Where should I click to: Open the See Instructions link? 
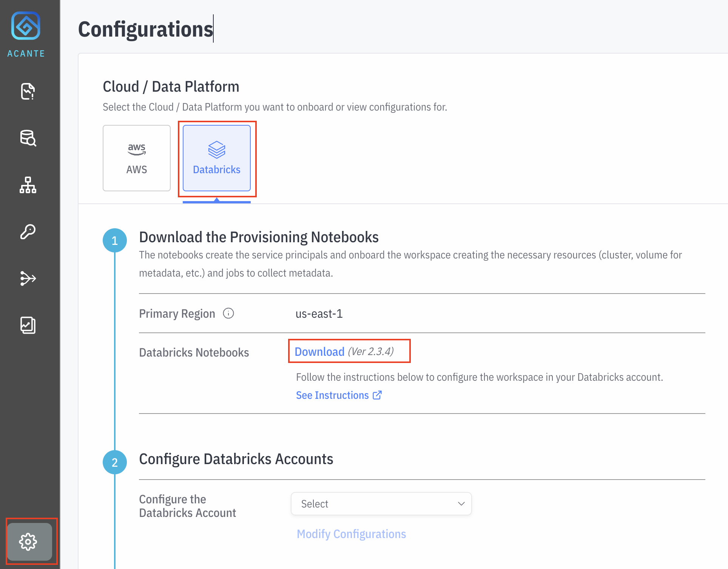click(x=339, y=395)
